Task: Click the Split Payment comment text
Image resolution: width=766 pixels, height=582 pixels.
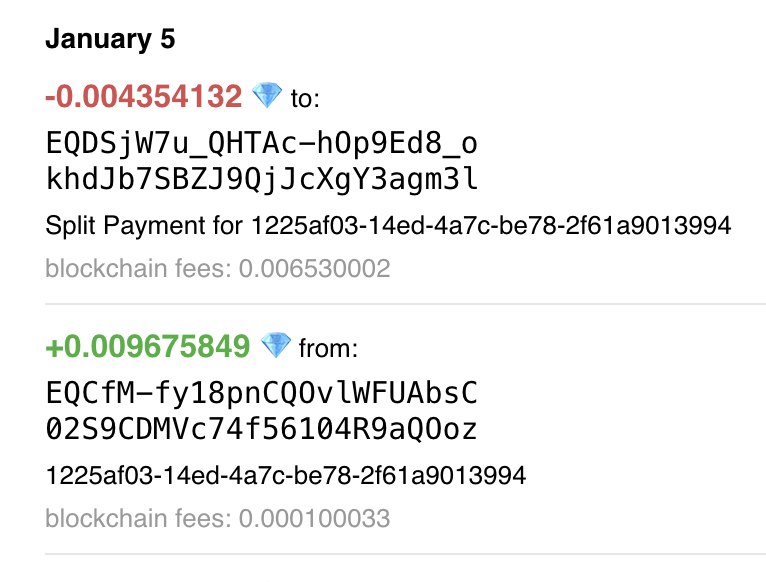Action: coord(388,226)
